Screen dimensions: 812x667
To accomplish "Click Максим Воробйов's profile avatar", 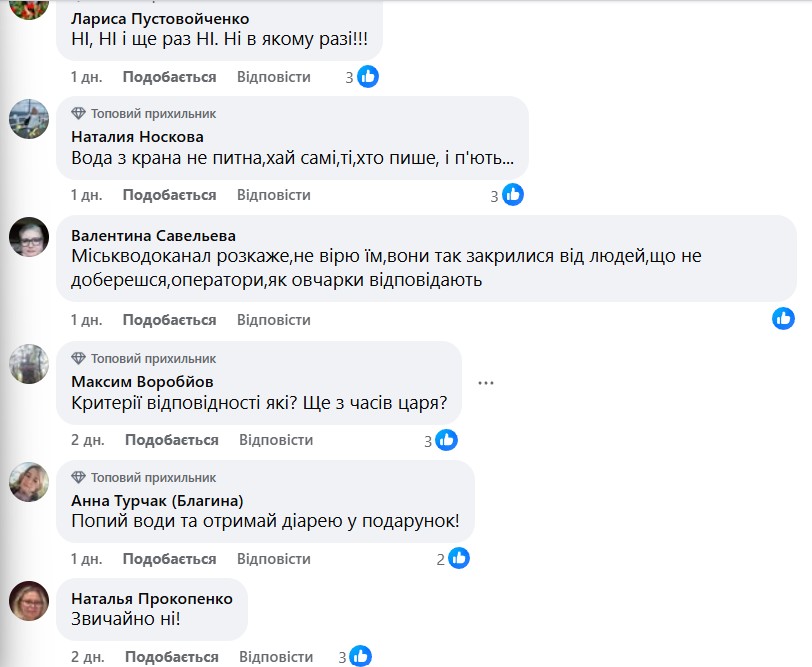I will point(29,364).
